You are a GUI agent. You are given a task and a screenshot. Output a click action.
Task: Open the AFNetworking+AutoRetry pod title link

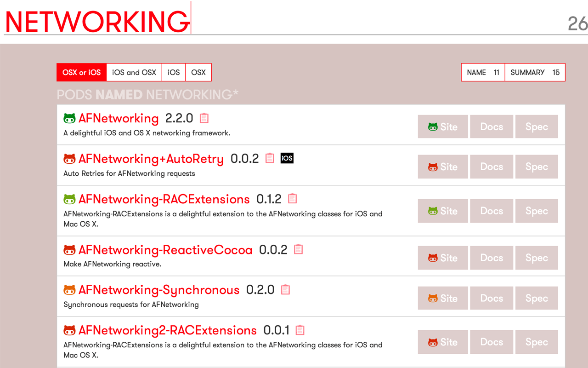pos(151,159)
